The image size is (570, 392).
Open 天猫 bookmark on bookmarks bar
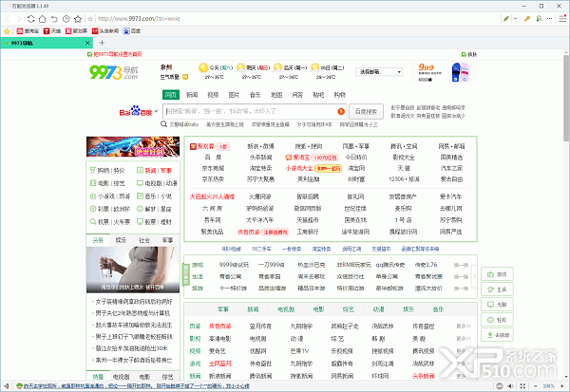[52, 31]
